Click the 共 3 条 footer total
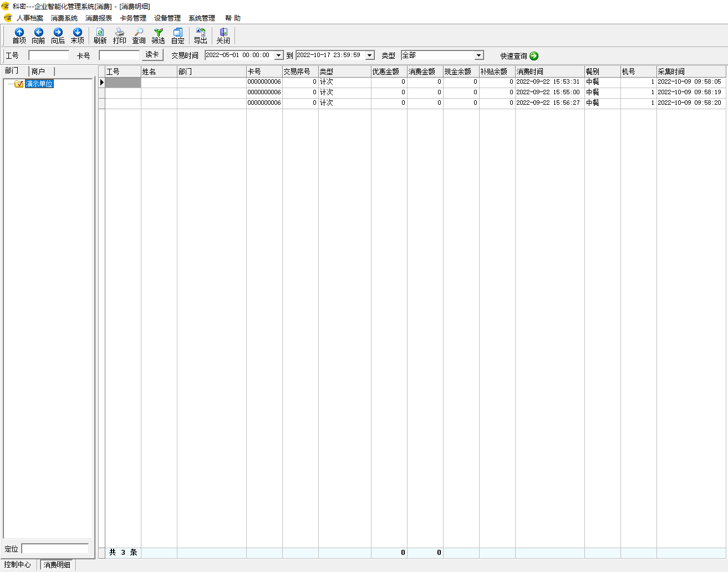The width and height of the screenshot is (728, 572). point(123,553)
